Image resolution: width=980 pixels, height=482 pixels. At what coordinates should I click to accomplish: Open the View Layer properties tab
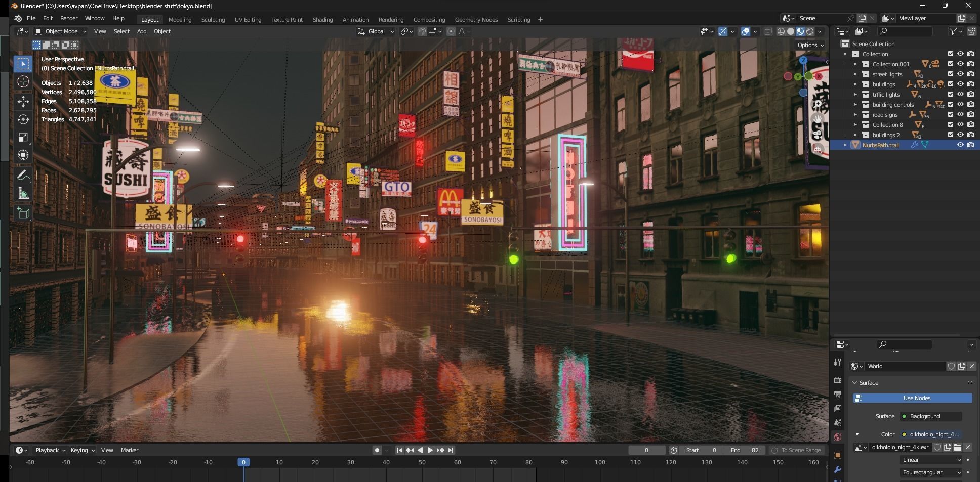click(838, 408)
